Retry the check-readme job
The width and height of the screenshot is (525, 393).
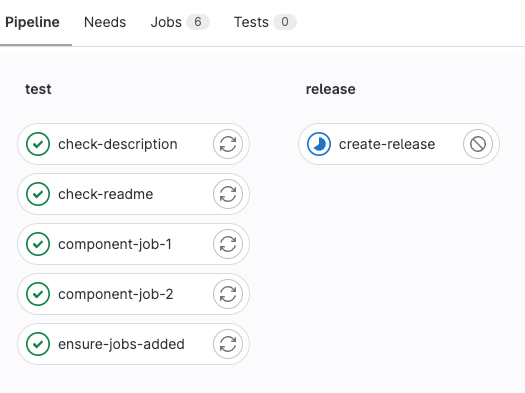click(228, 194)
